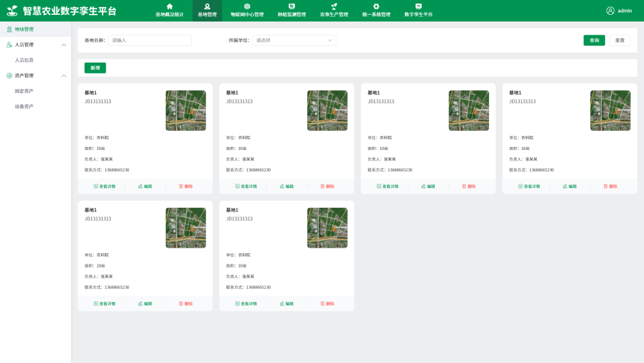Open 统一系统管理 gear icon

376,7
